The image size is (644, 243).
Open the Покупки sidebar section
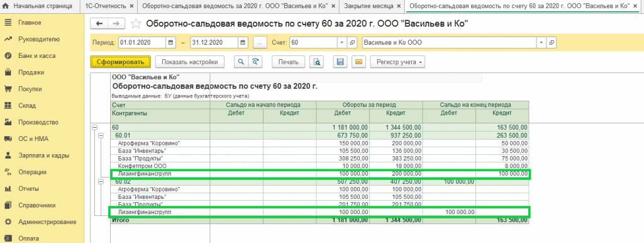(x=30, y=89)
